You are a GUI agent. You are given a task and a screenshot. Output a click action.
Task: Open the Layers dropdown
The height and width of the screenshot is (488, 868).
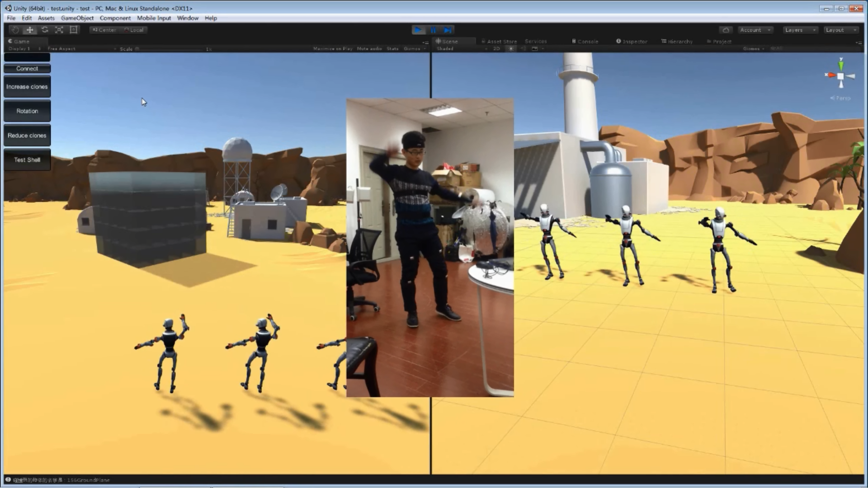(800, 30)
